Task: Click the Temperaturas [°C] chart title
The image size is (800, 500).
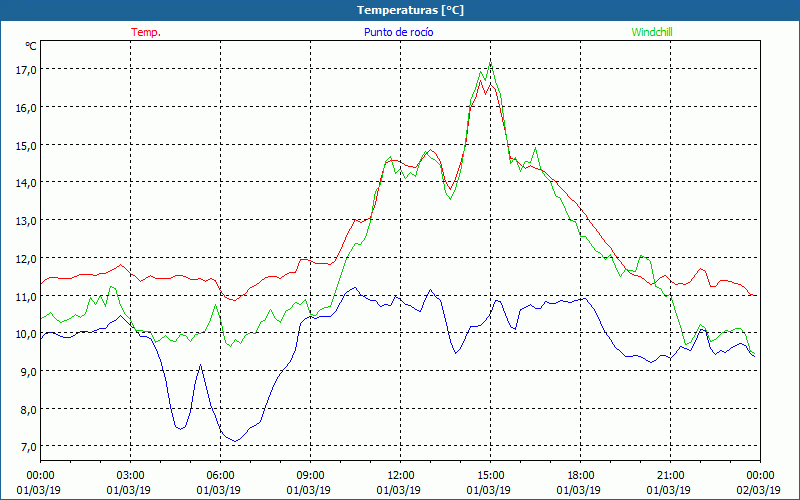Action: 410,10
